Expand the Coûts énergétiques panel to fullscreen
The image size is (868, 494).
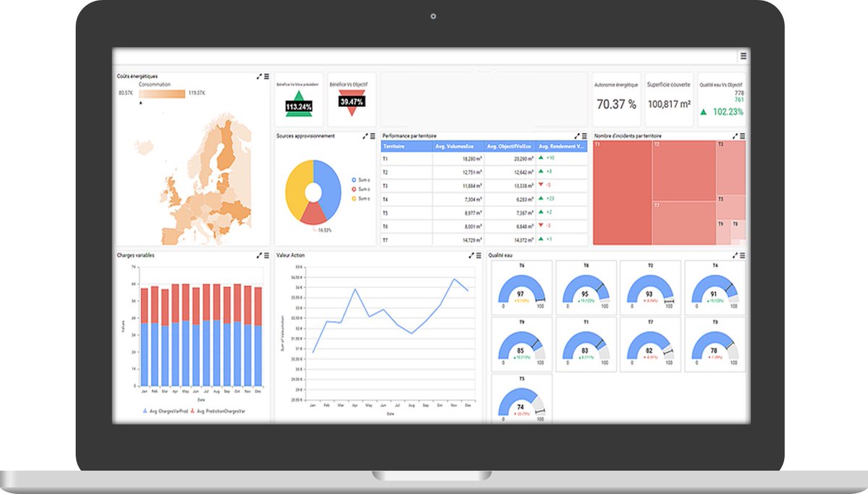pyautogui.click(x=259, y=76)
